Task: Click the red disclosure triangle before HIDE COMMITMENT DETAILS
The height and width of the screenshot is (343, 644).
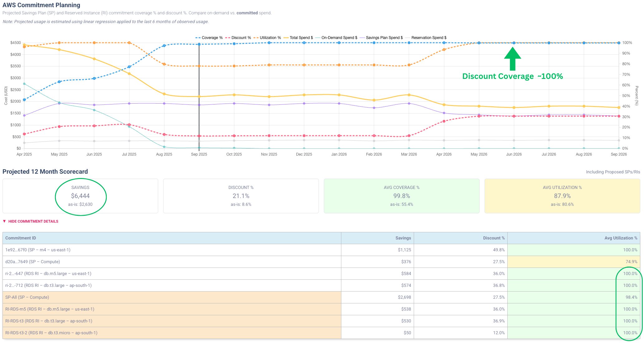Action: (x=4, y=221)
